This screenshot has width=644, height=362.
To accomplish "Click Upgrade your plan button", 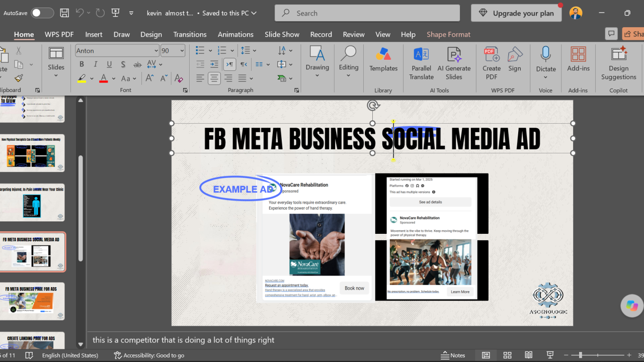I will [516, 13].
